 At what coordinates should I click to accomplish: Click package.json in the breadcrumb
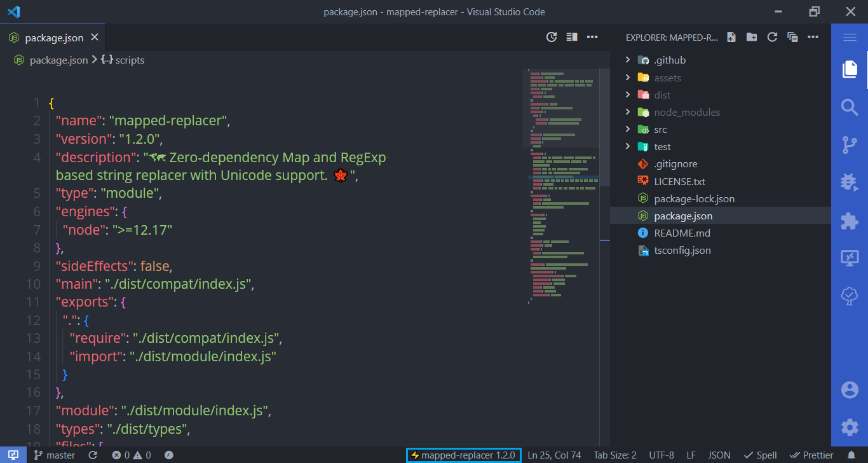(x=58, y=60)
